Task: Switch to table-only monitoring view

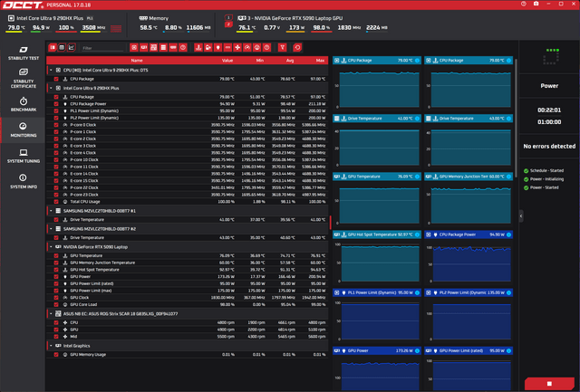Action: click(x=62, y=48)
